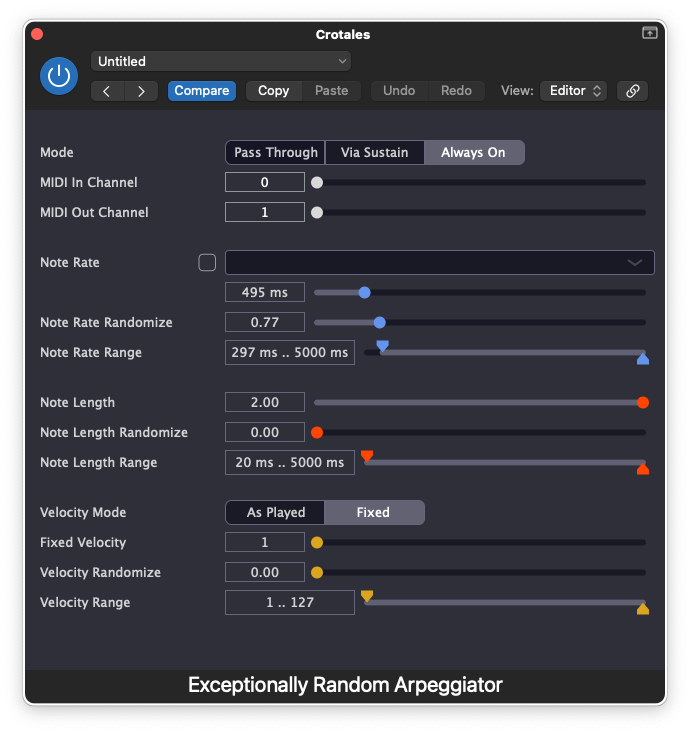Enable the Note Rate checkbox
690x733 pixels.
(207, 262)
